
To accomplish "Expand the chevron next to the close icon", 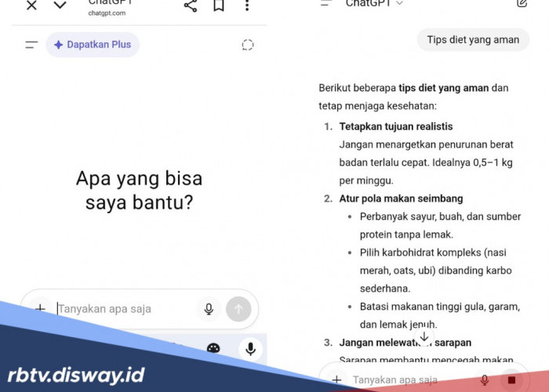I will [60, 5].
